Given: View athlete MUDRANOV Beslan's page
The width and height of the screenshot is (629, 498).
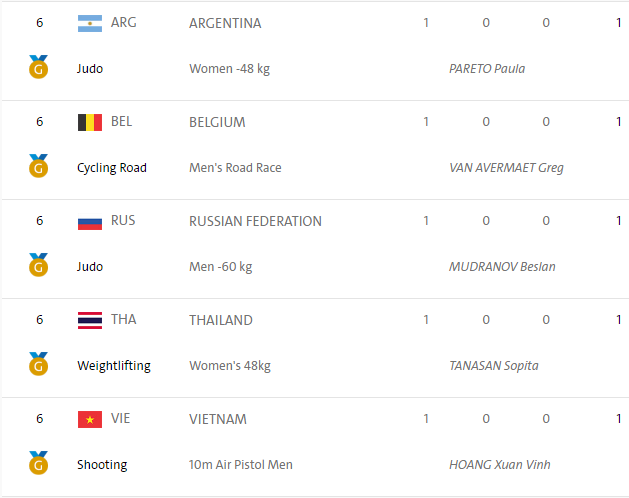Looking at the screenshot, I should point(502,267).
